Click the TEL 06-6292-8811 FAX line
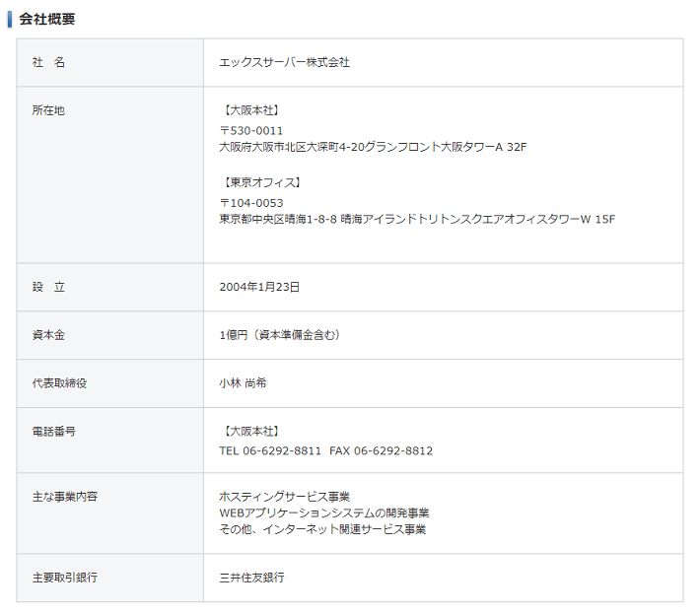700x614 pixels. click(x=326, y=451)
